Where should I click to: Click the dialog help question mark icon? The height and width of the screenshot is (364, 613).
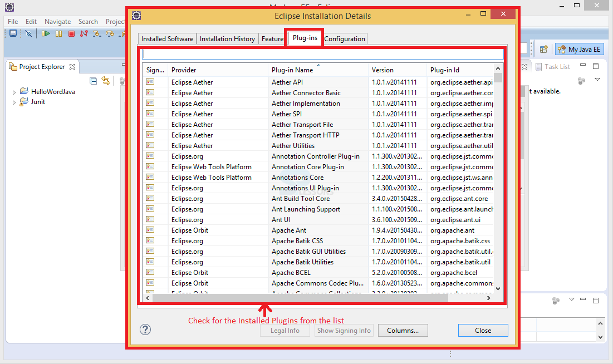pyautogui.click(x=145, y=329)
